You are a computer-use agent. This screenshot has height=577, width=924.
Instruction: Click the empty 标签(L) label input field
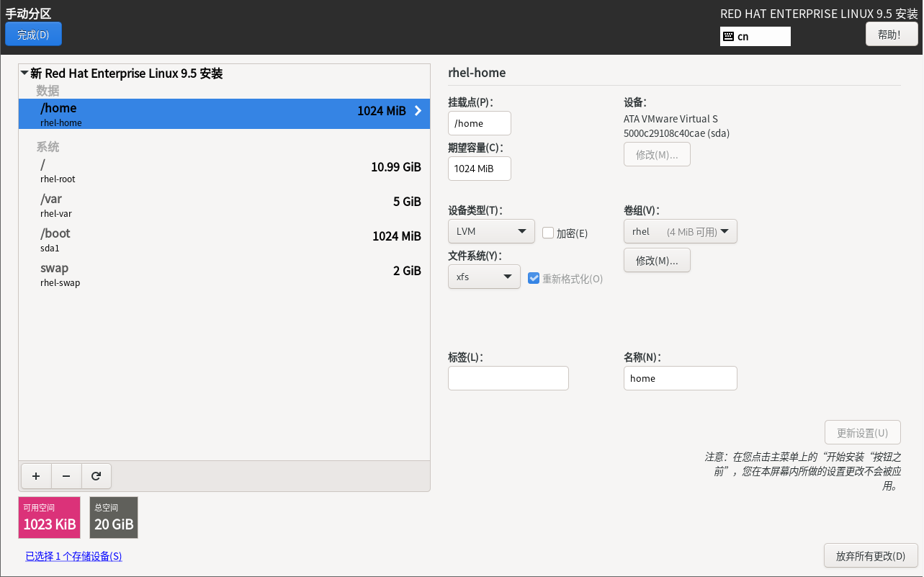508,378
